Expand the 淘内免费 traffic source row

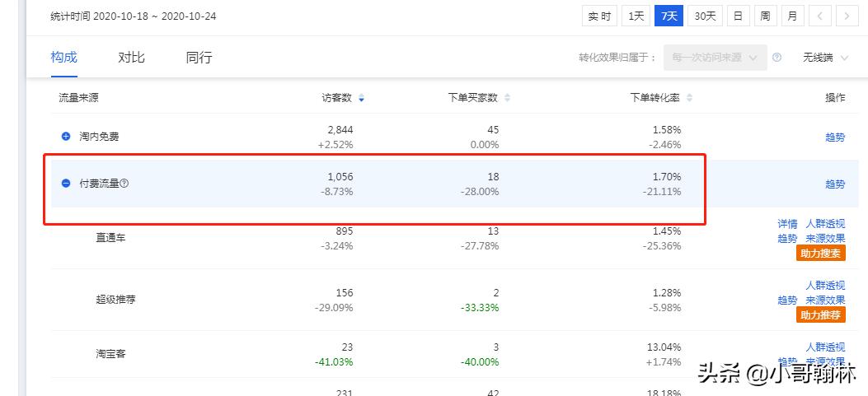[66, 136]
